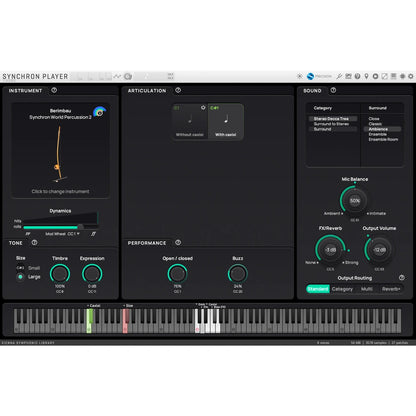Click the Expression knob
Viewport: 416px width, 416px height.
(92, 274)
